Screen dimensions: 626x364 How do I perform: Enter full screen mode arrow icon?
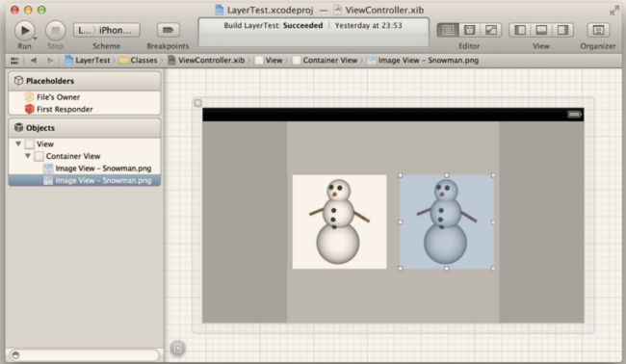pyautogui.click(x=614, y=11)
